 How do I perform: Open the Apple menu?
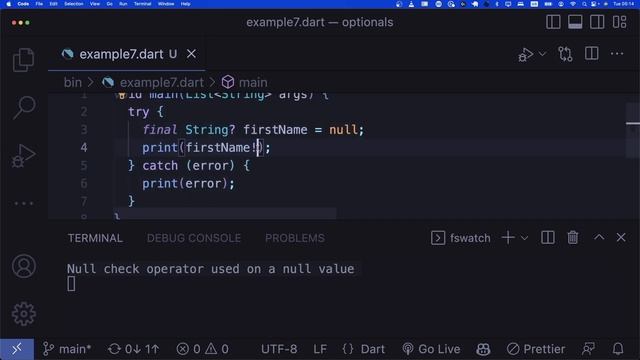9,4
